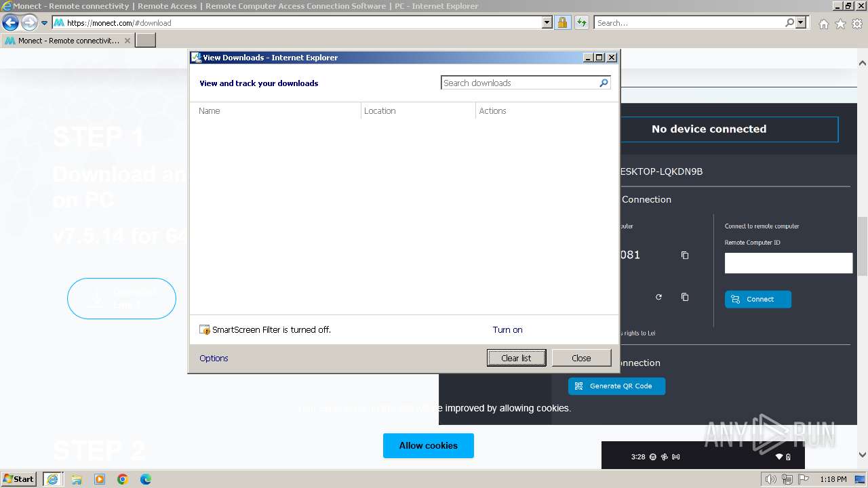Image resolution: width=868 pixels, height=488 pixels.
Task: Click Generate QR Code button
Action: coord(616,386)
